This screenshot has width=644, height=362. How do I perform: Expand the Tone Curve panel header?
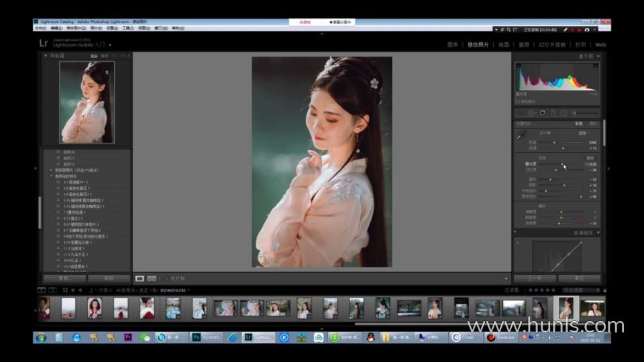pos(598,233)
